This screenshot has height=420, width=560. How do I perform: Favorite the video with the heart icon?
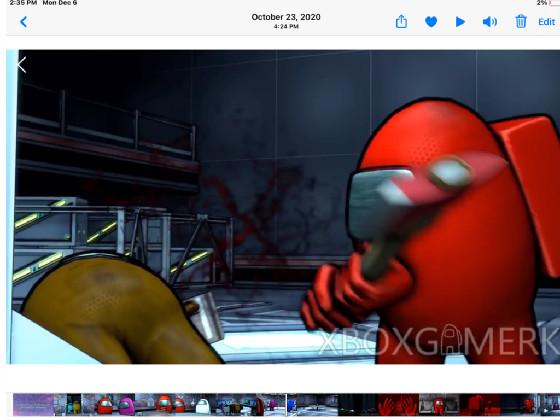click(x=431, y=22)
